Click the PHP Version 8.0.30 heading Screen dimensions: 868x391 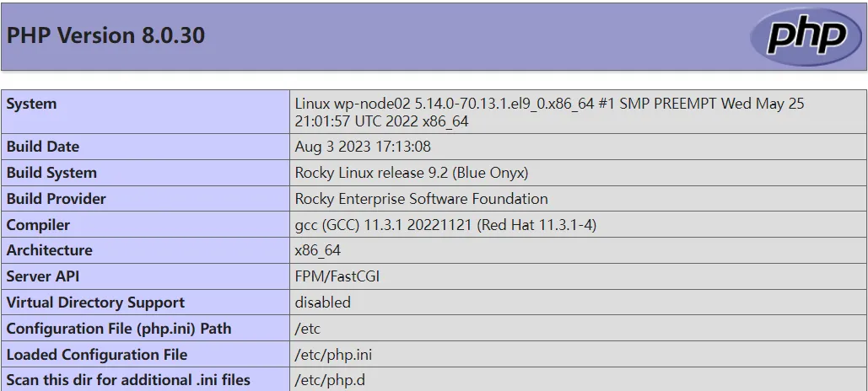tap(105, 35)
